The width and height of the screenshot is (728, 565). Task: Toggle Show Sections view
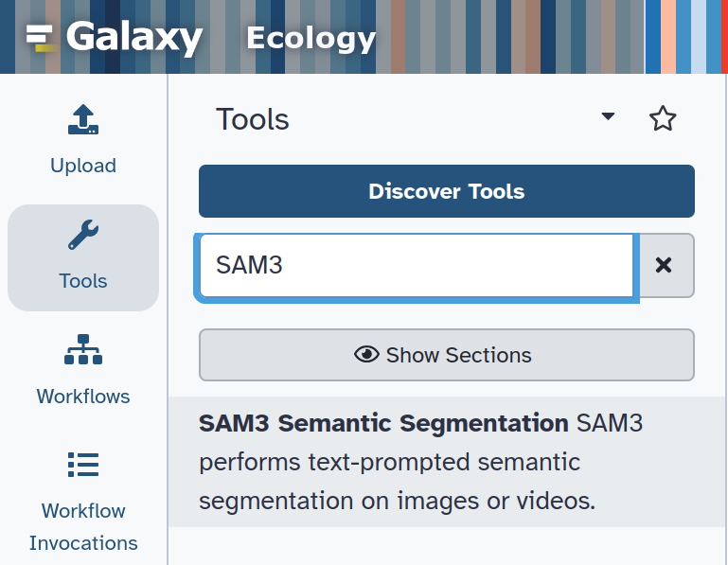(x=447, y=355)
